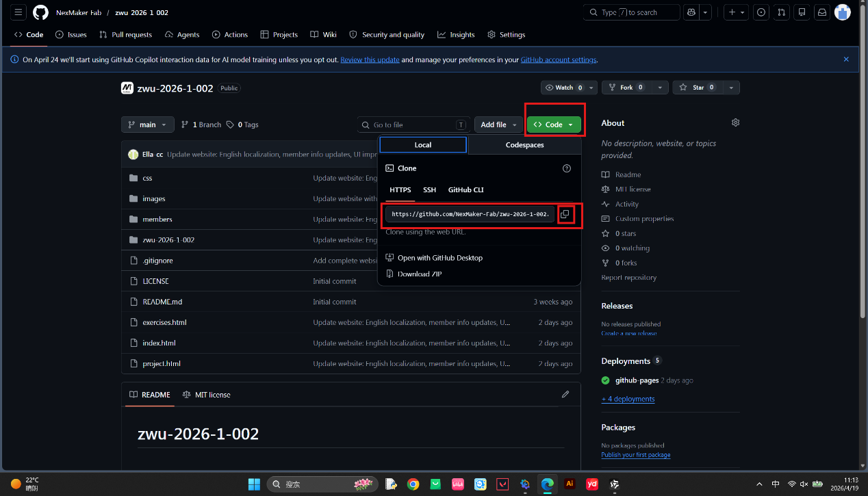Open the GitHub account settings link
The image size is (868, 496).
(559, 60)
